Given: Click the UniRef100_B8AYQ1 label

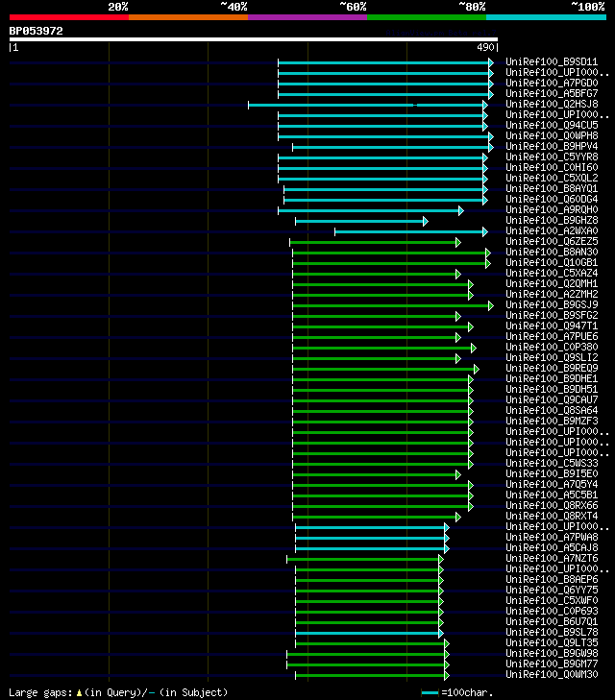Looking at the screenshot, I should pos(552,188).
